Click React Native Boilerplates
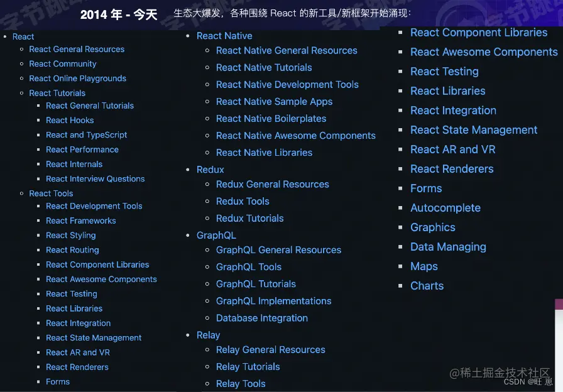Image resolution: width=563 pixels, height=392 pixels. (x=271, y=119)
